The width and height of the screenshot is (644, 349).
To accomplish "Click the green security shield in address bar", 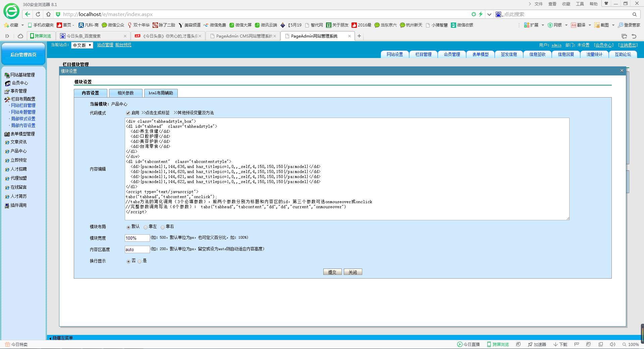I will click(58, 14).
